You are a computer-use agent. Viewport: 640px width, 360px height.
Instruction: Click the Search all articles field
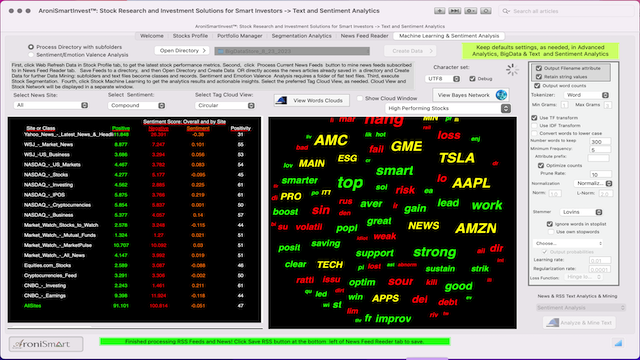tap(567, 11)
